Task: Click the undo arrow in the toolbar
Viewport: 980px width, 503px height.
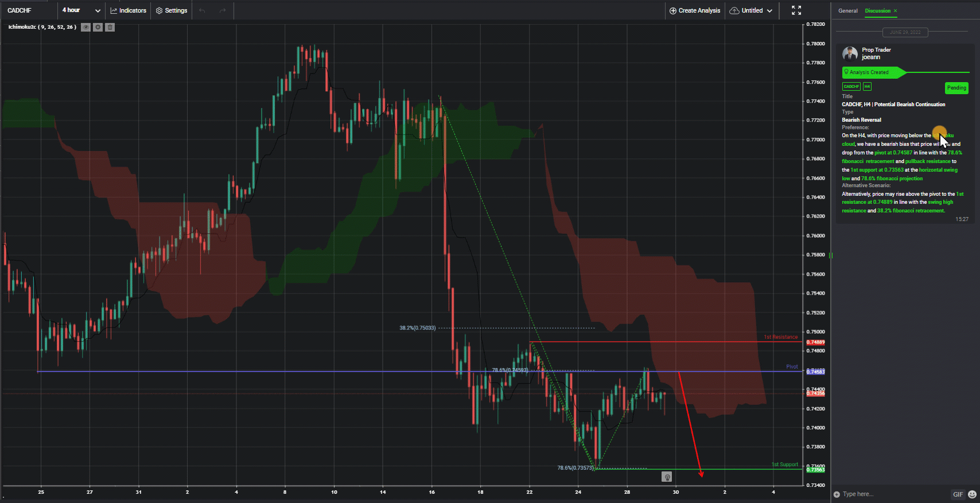Action: click(x=202, y=10)
